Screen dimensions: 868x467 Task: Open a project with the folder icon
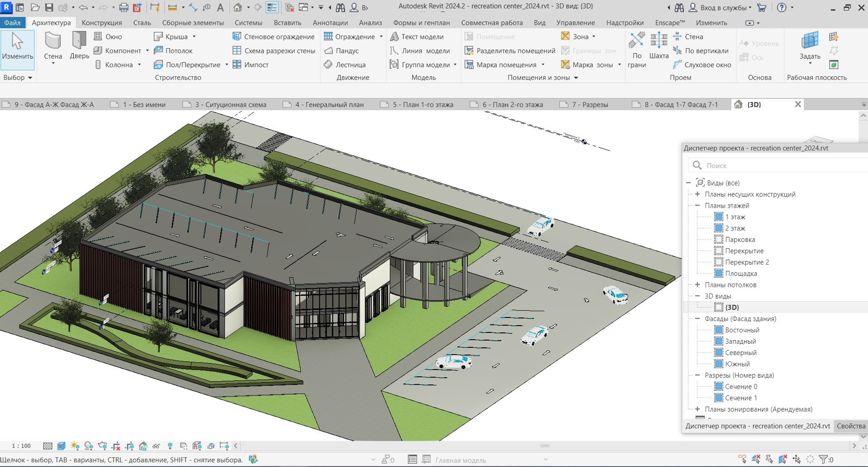coord(35,8)
